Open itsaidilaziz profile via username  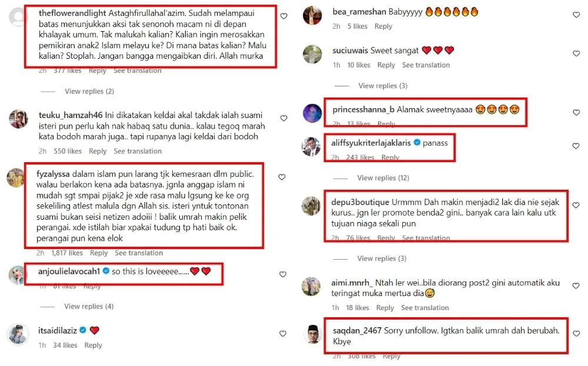[x=58, y=330]
